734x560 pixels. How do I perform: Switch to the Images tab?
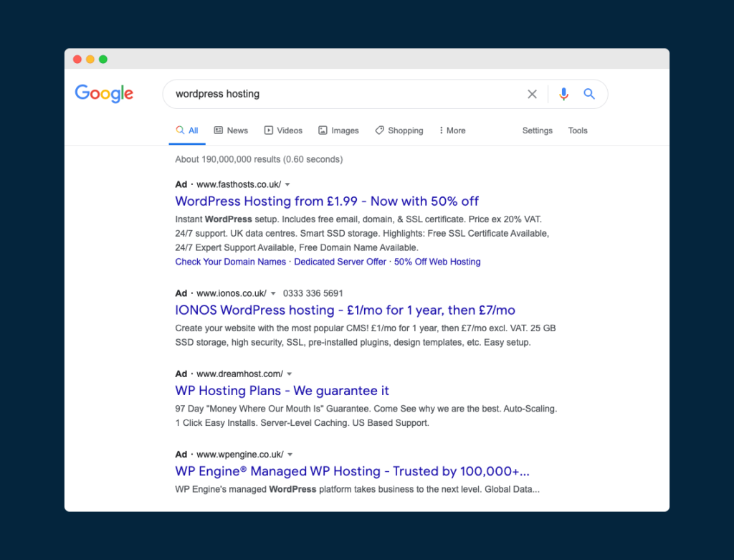click(338, 130)
